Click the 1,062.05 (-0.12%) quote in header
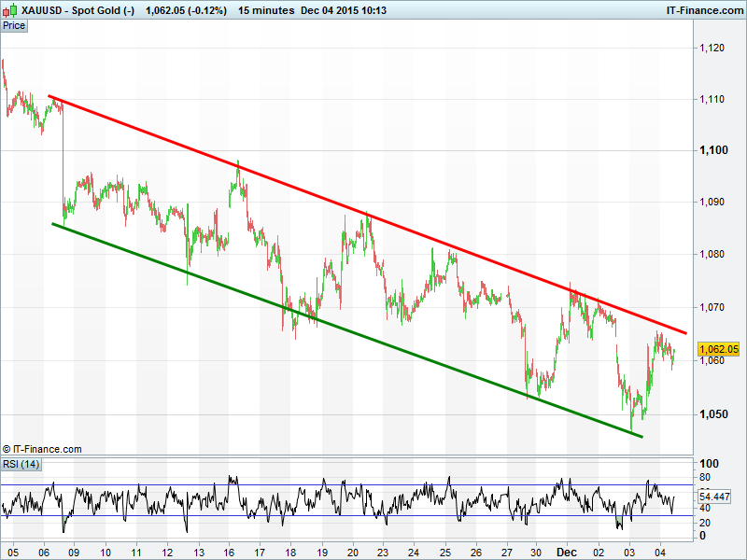This screenshot has height=560, width=747. (x=186, y=10)
